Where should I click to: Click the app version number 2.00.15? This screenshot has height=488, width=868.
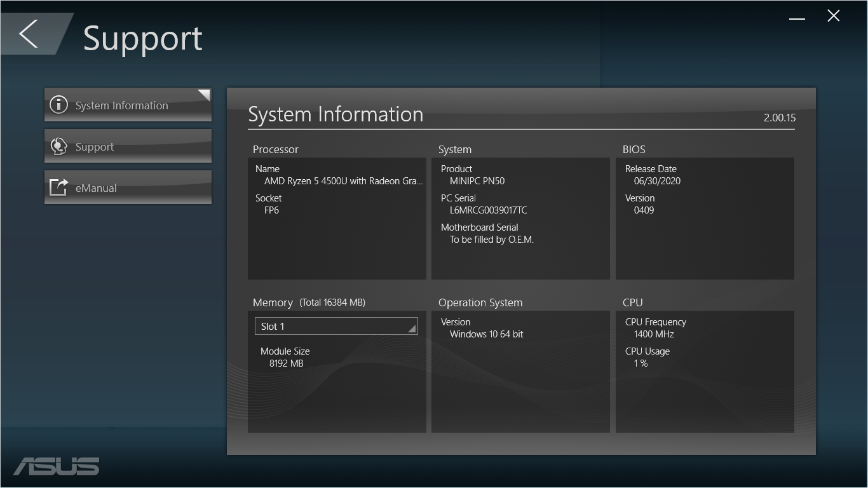[x=780, y=118]
